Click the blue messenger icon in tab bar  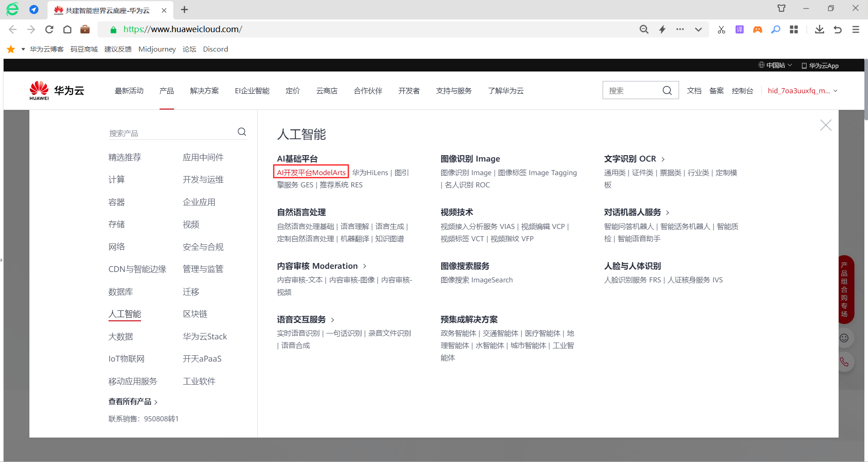tap(34, 10)
